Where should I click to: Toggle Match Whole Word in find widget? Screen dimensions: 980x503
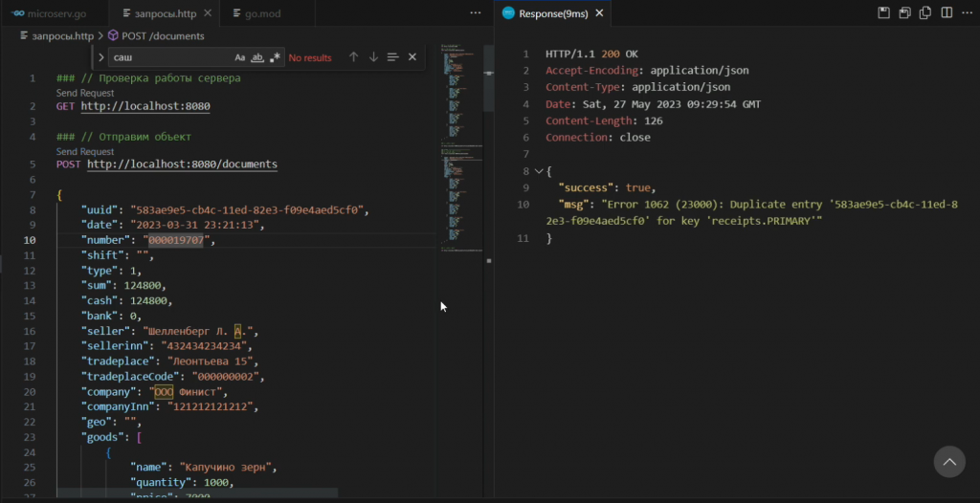[256, 57]
